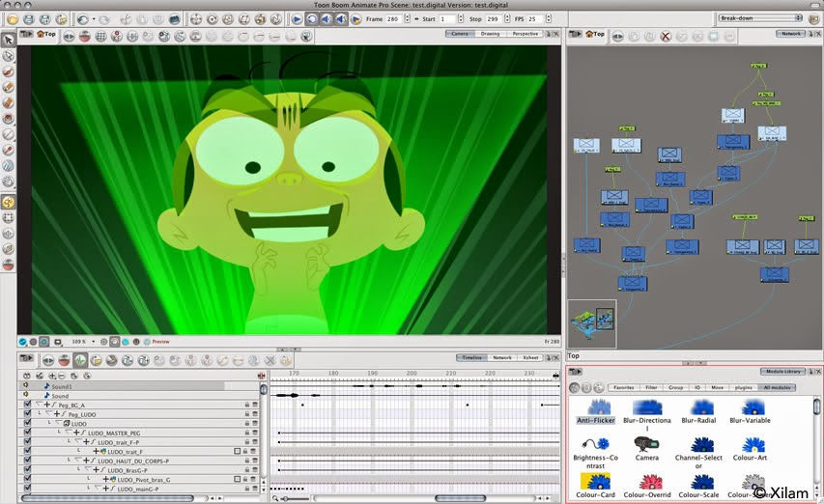Click the colour square on LUDO_Pivot_bras_G row
The image size is (824, 504).
coord(237,479)
